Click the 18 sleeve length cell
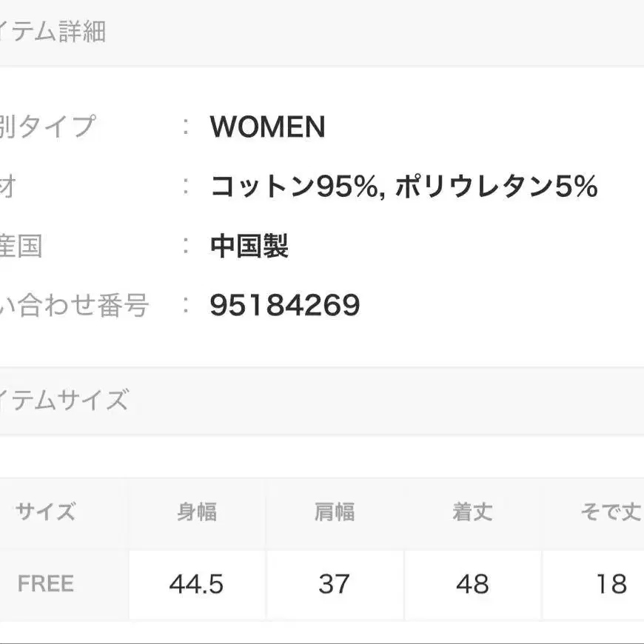644x644 pixels. (611, 584)
